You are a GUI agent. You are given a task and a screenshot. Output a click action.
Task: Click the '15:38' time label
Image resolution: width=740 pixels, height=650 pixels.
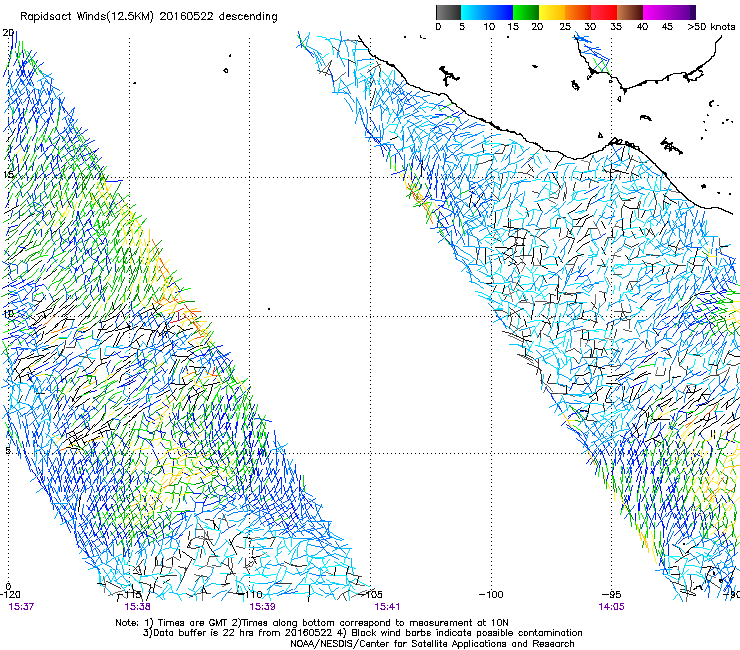tap(137, 607)
